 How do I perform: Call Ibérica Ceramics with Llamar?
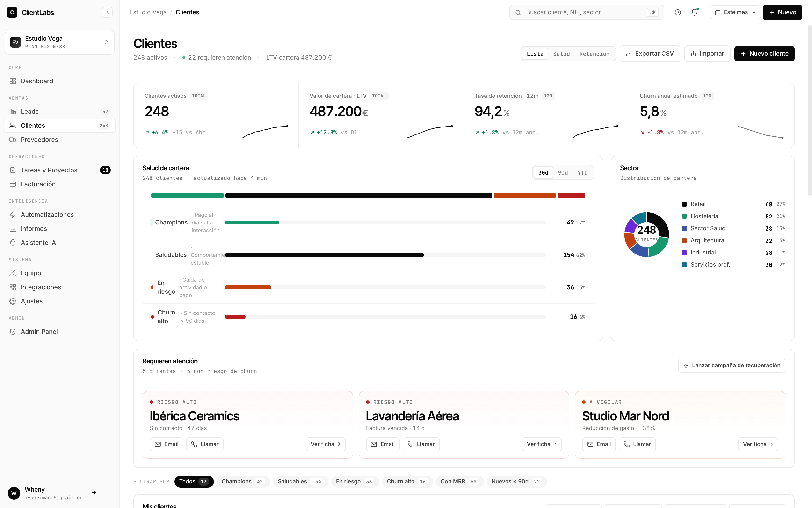pyautogui.click(x=205, y=444)
